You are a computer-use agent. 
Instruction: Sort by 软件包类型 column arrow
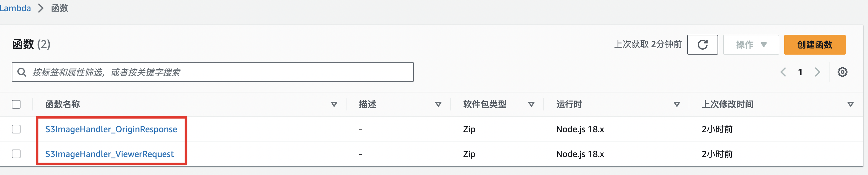[531, 104]
